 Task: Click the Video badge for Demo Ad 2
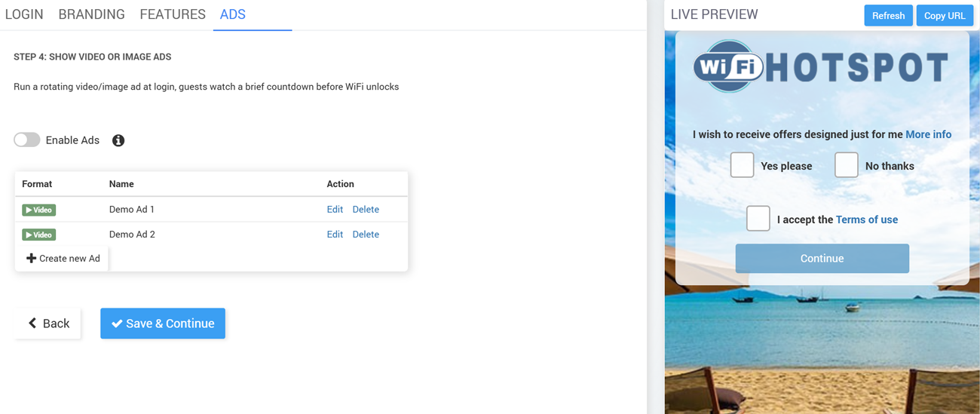click(39, 235)
